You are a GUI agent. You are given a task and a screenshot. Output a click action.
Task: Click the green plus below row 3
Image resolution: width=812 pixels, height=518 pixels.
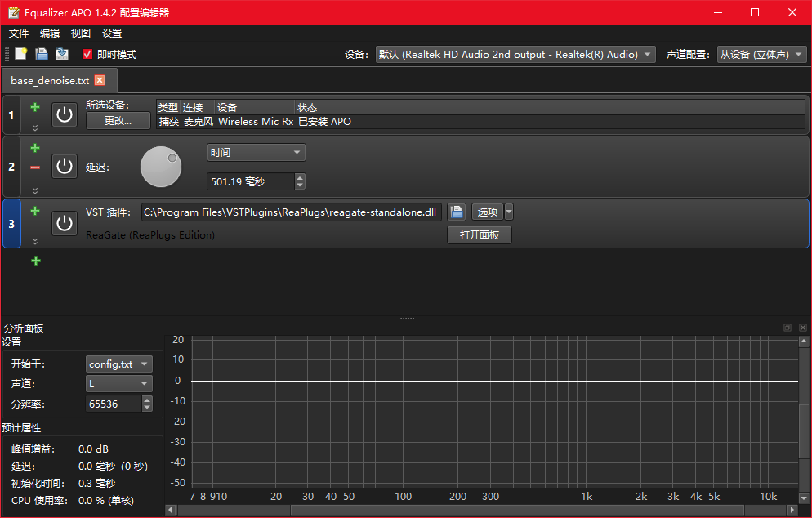[36, 261]
